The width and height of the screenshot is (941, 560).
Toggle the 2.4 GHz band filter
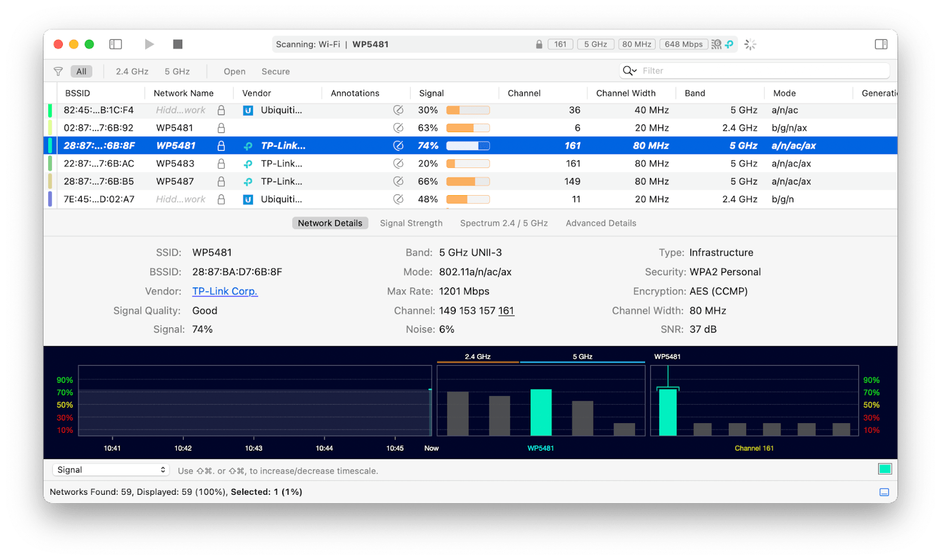coord(132,72)
